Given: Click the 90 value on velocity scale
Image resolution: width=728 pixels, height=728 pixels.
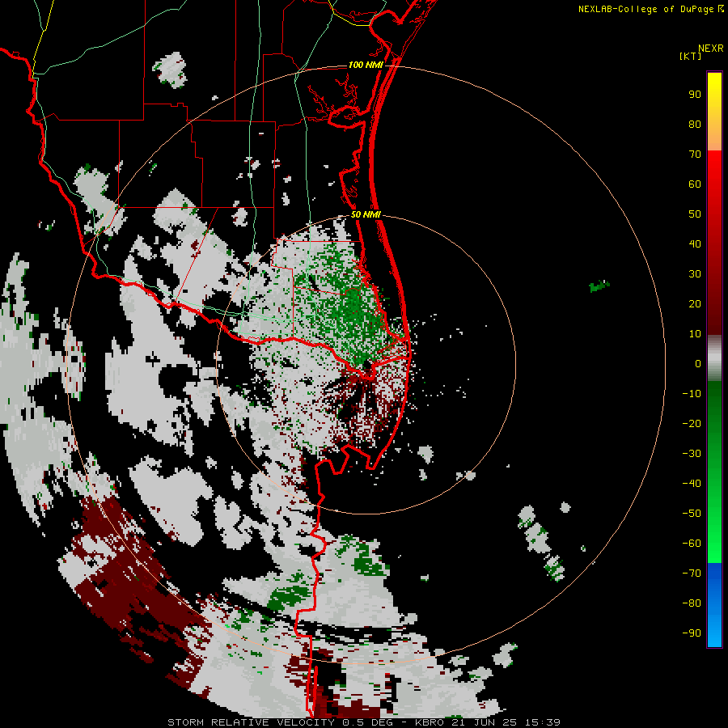Looking at the screenshot, I should click(695, 95).
